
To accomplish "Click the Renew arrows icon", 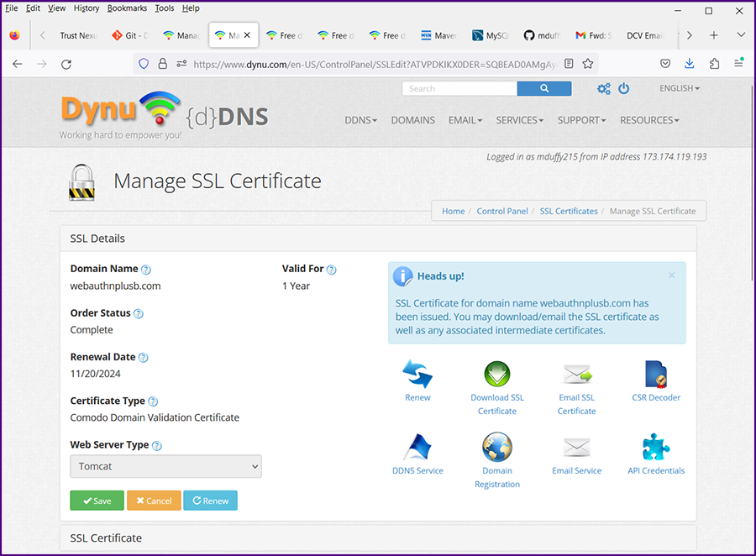I will tap(417, 374).
